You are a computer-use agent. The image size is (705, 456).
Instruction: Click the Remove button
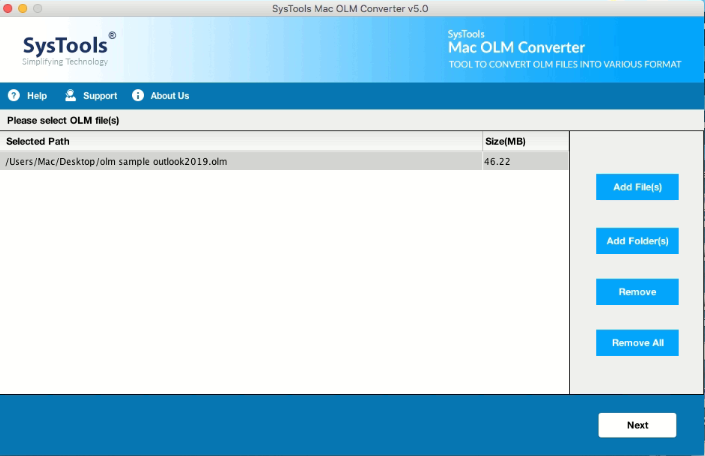[637, 292]
